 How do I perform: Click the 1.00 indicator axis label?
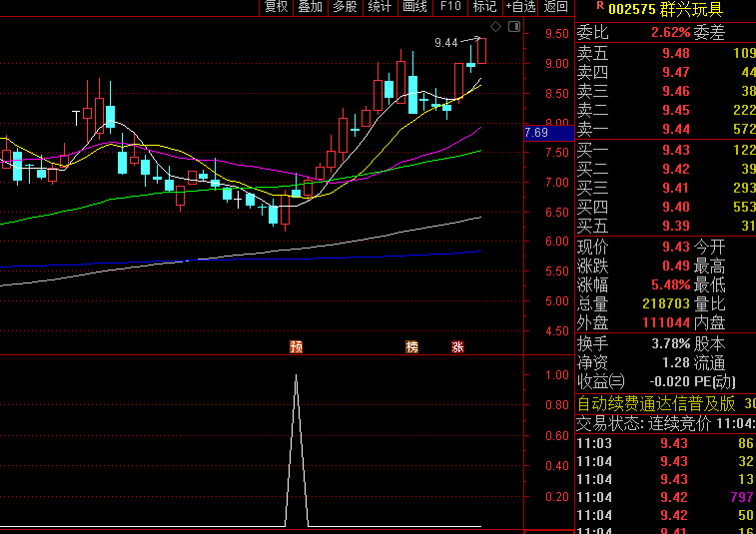pyautogui.click(x=557, y=375)
